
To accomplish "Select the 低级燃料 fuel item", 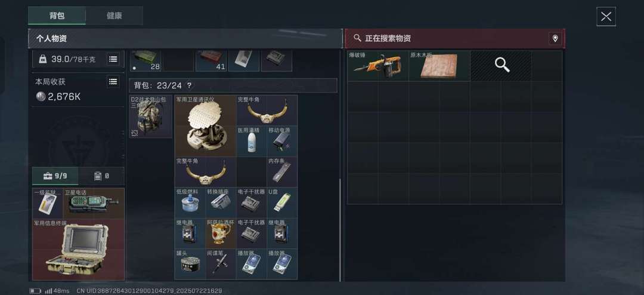I will coord(190,202).
